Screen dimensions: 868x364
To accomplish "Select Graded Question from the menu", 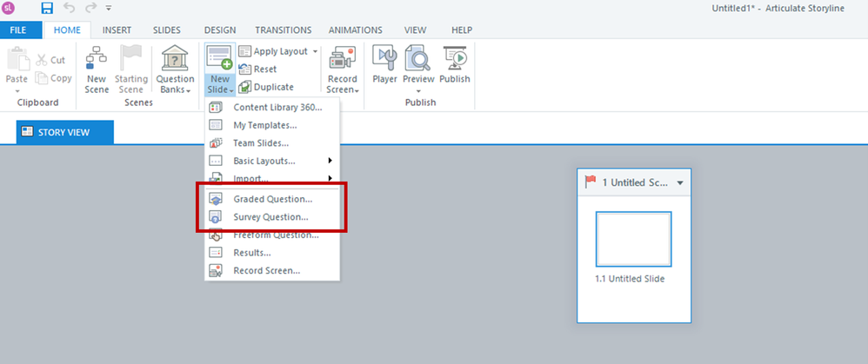I will pyautogui.click(x=272, y=199).
